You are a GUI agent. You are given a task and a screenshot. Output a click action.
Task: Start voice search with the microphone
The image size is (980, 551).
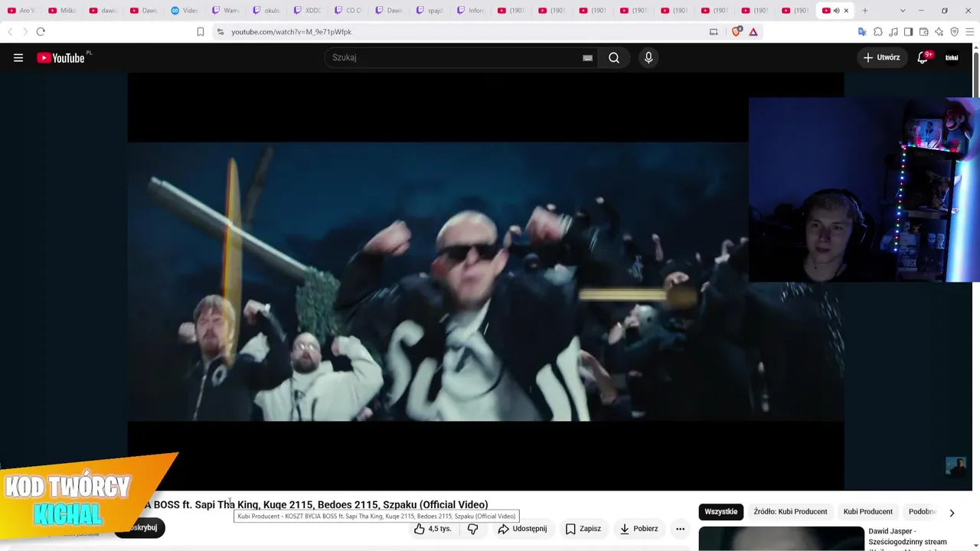[x=648, y=57]
